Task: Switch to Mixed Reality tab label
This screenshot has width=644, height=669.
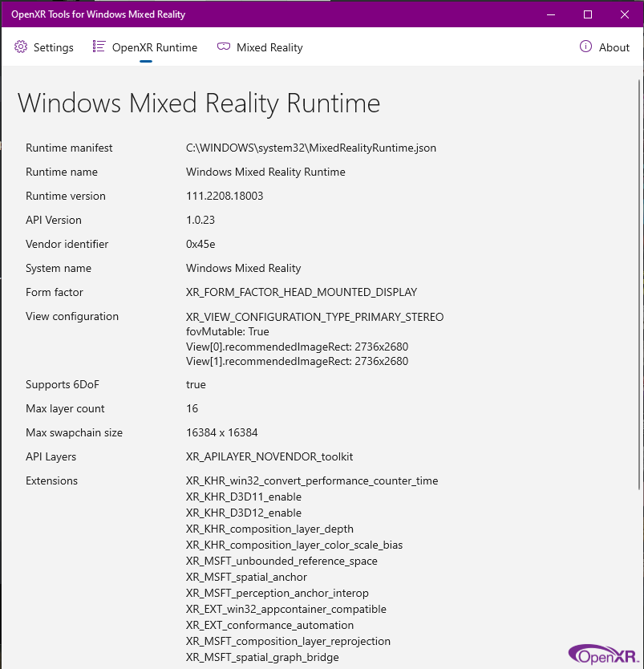Action: click(269, 47)
